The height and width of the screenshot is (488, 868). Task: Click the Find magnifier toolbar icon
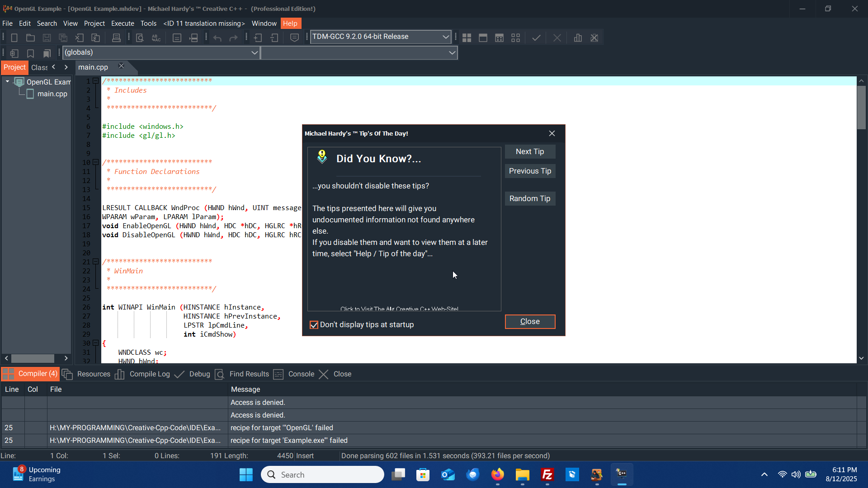tap(140, 38)
